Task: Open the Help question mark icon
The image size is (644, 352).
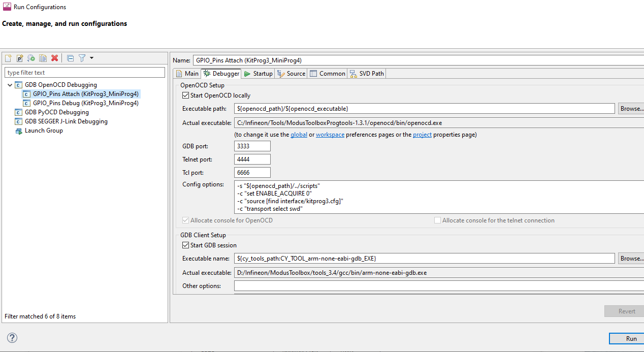Action: pos(12,338)
